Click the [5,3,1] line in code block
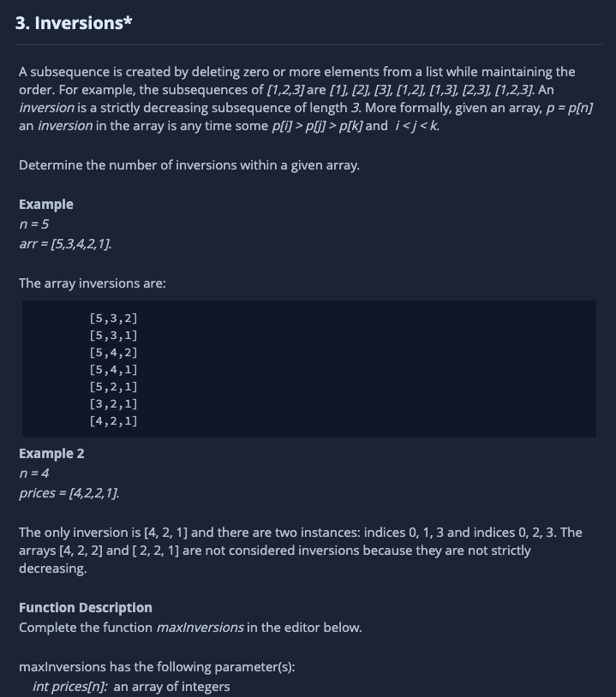The image size is (616, 697). click(x=113, y=335)
